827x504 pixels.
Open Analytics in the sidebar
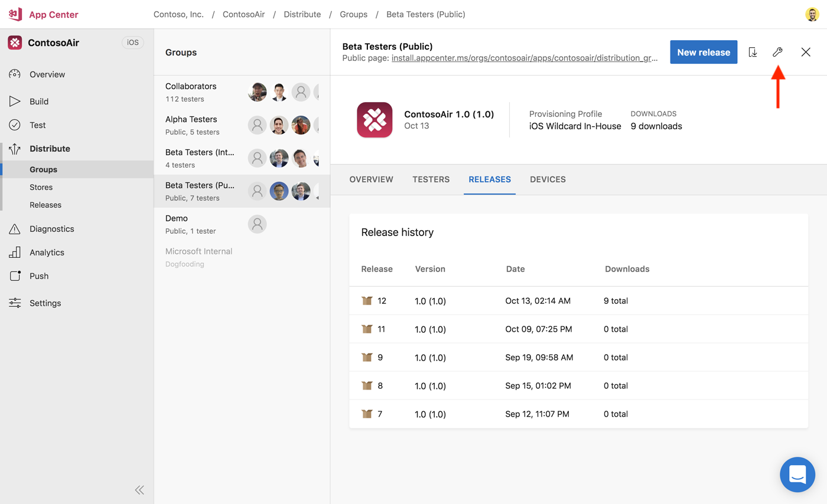47,252
